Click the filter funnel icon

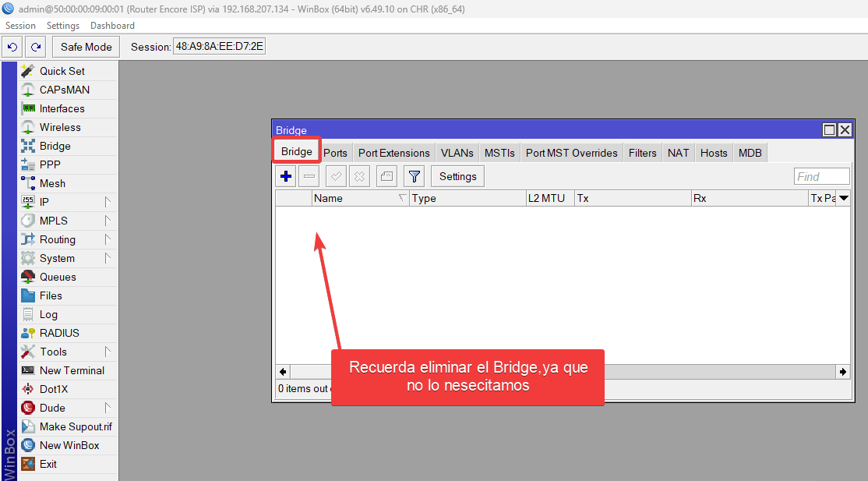click(414, 176)
